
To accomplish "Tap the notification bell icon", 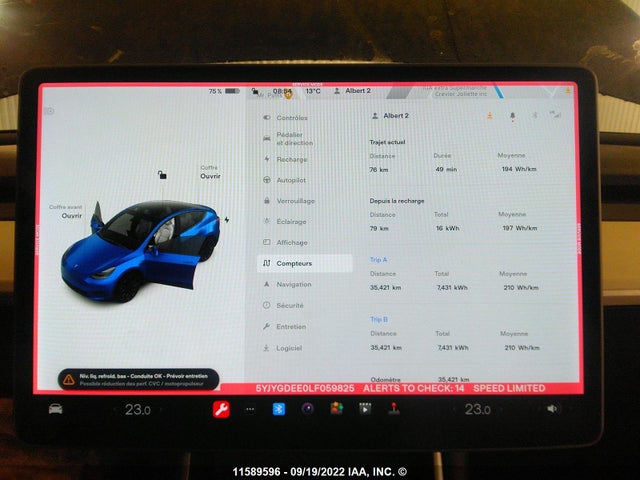I will point(512,116).
